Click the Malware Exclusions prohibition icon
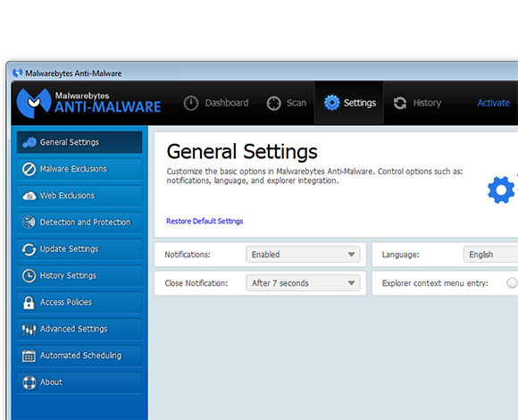This screenshot has width=518, height=420. (29, 169)
